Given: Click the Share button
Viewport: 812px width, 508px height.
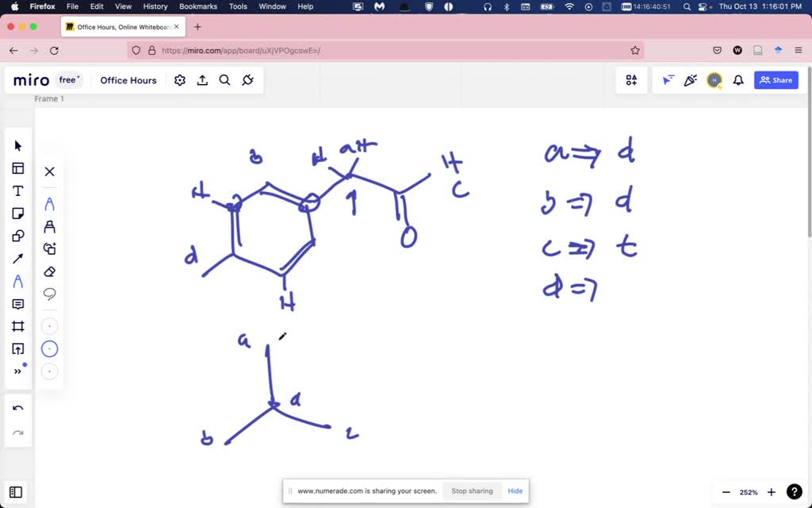Looking at the screenshot, I should [x=776, y=80].
